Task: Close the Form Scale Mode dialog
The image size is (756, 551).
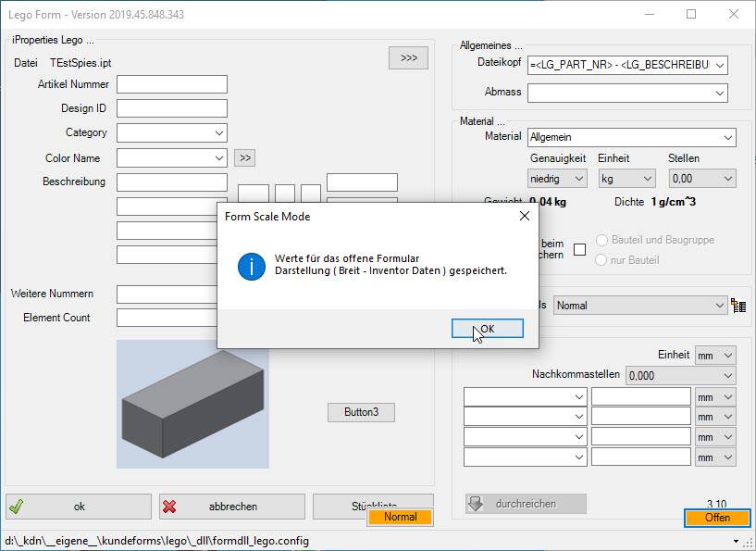Action: point(524,217)
